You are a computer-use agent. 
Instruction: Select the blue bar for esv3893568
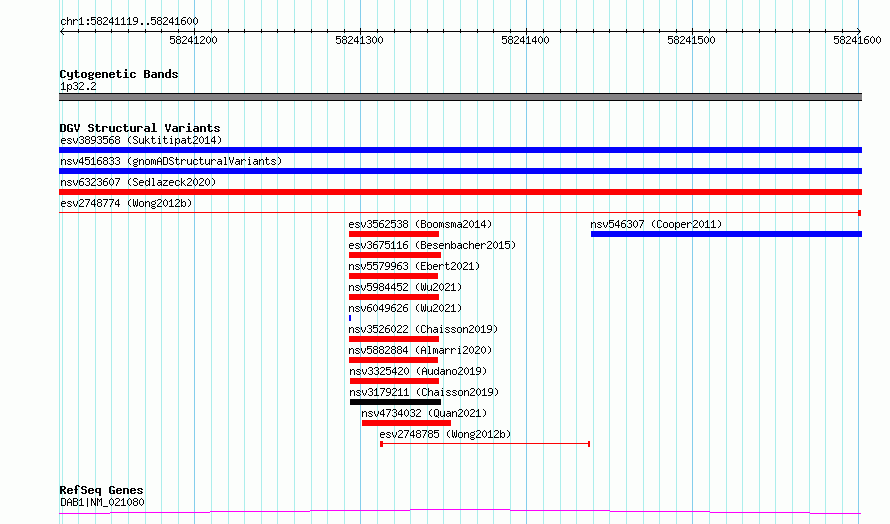(460, 150)
